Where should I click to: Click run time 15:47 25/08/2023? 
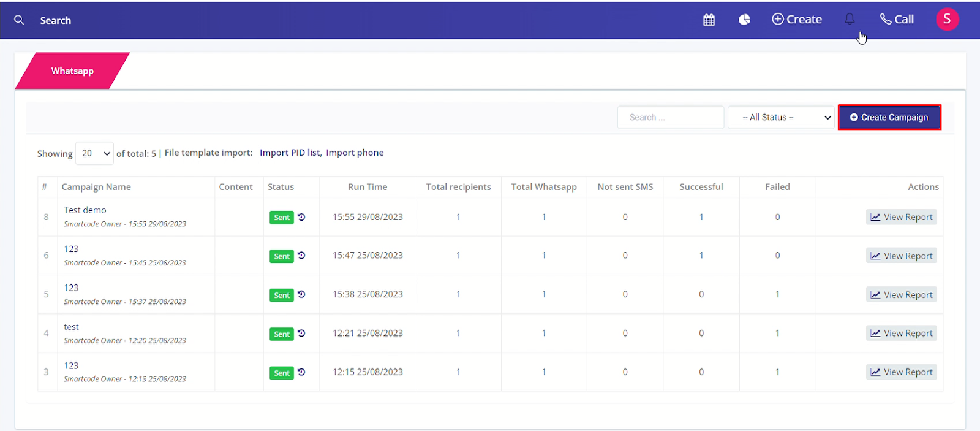coord(367,256)
